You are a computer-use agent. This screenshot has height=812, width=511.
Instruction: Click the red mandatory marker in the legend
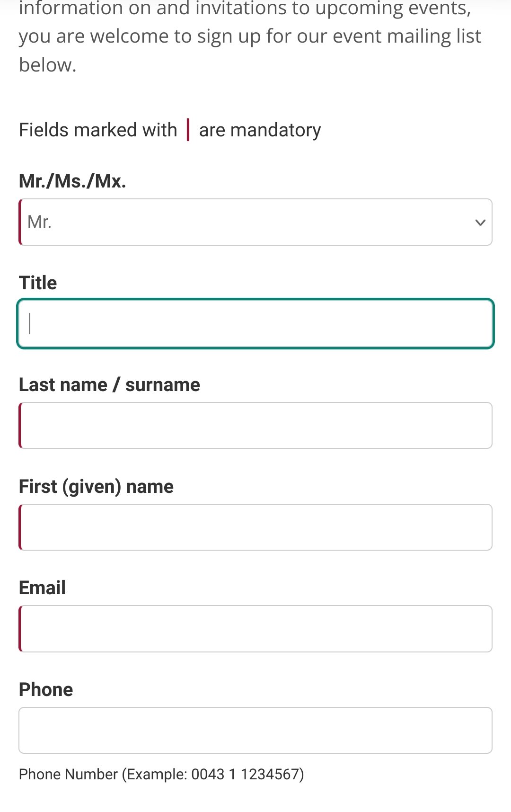(188, 130)
